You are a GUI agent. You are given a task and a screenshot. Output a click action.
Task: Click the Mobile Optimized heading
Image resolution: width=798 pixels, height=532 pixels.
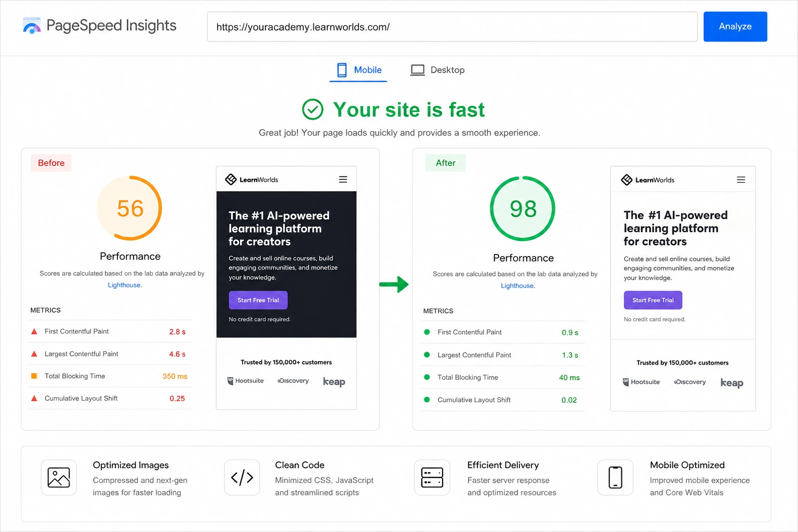[687, 465]
